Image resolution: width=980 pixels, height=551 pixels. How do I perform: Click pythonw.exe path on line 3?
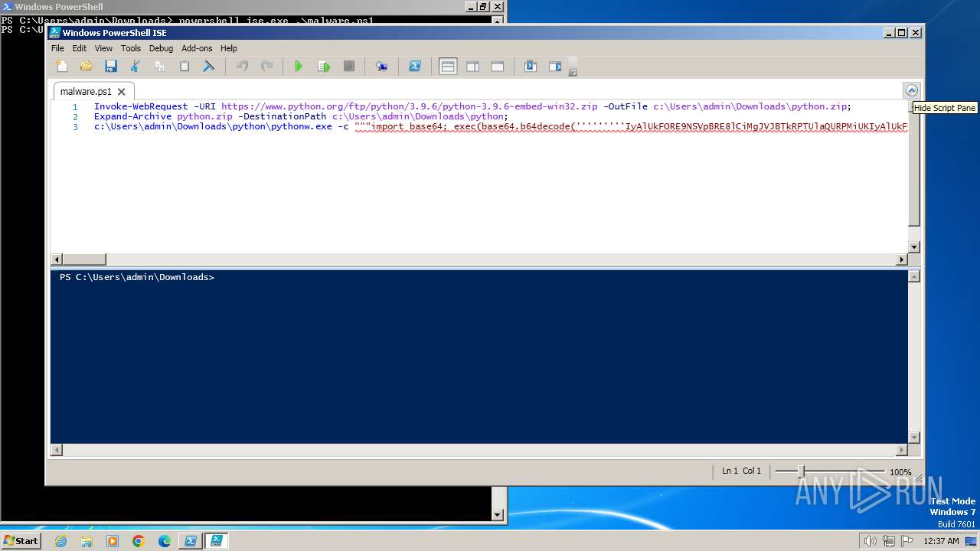point(213,126)
